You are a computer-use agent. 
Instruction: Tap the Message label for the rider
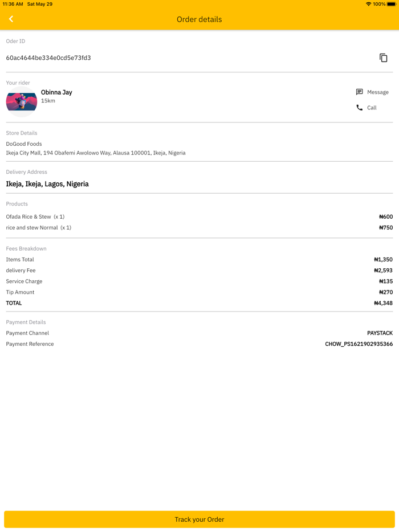(378, 92)
